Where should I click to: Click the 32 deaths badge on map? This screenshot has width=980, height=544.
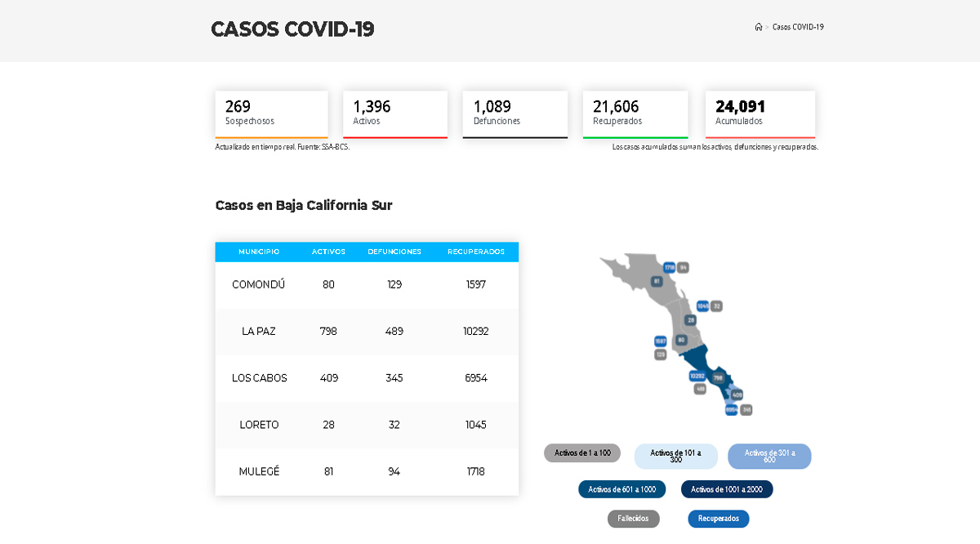(x=716, y=306)
